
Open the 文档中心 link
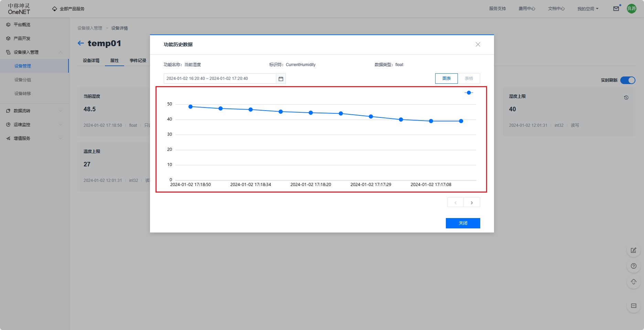click(556, 9)
